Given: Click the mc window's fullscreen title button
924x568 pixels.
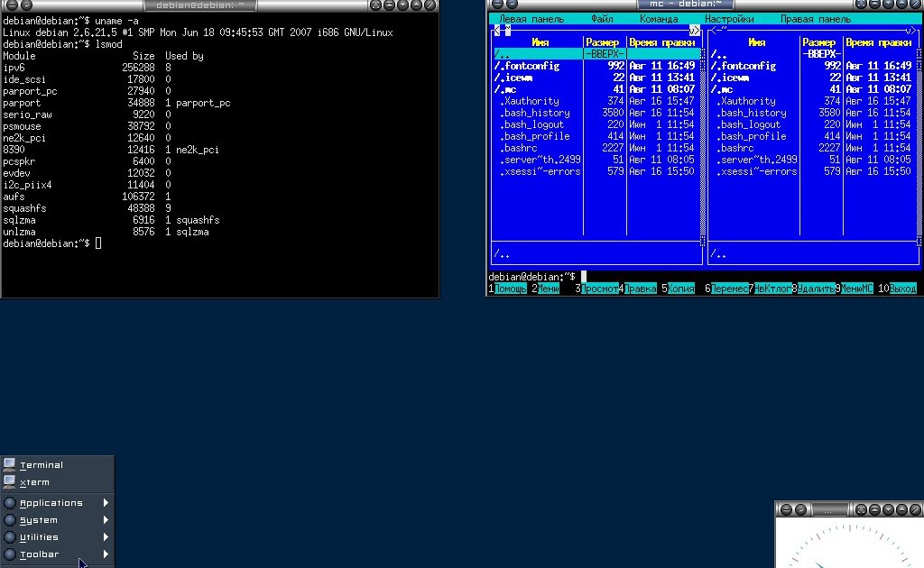Looking at the screenshot, I should point(861,4).
